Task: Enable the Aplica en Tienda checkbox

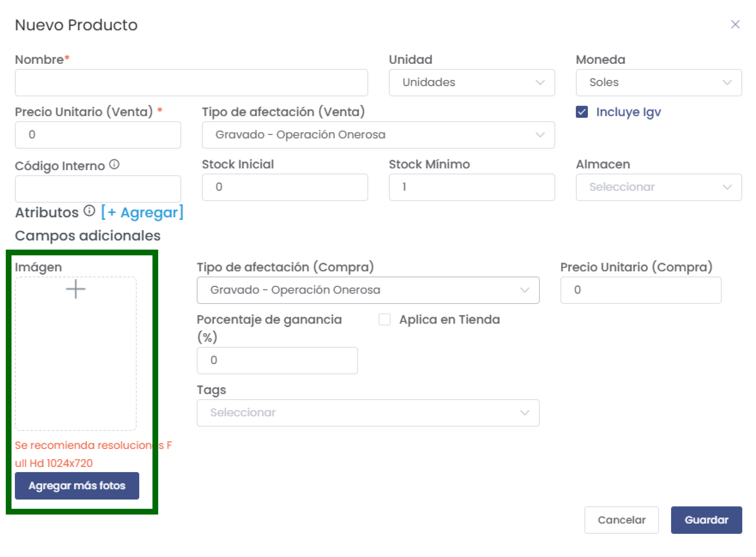Action: click(384, 319)
